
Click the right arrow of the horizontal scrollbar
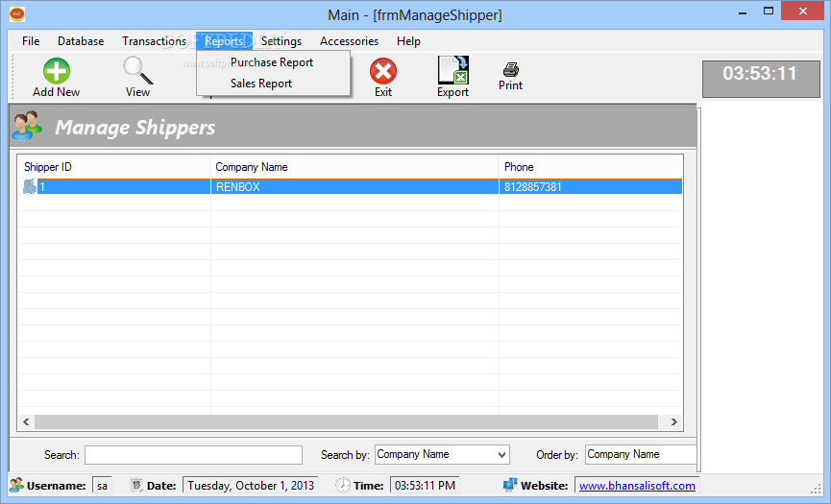click(x=674, y=422)
